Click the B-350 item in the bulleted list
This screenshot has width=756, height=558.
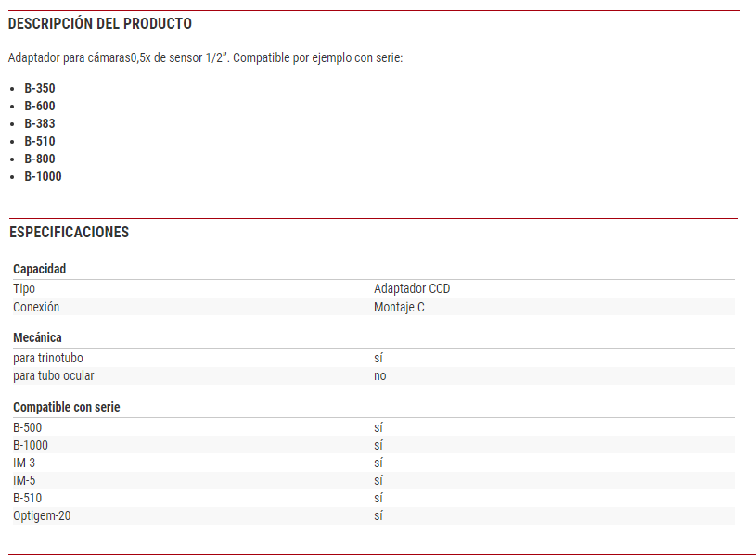[40, 88]
